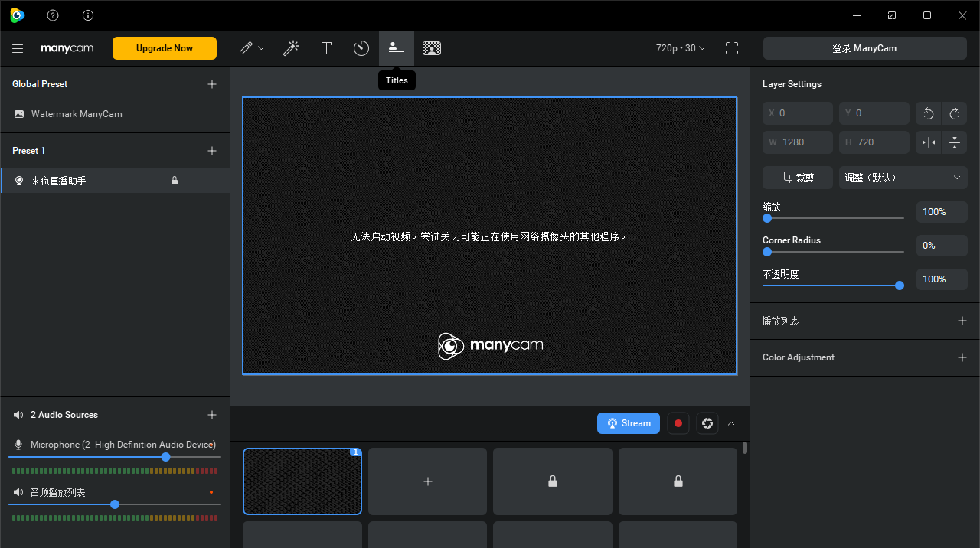The height and width of the screenshot is (548, 980).
Task: Click the compact mode window icon in title bar
Action: tap(892, 15)
